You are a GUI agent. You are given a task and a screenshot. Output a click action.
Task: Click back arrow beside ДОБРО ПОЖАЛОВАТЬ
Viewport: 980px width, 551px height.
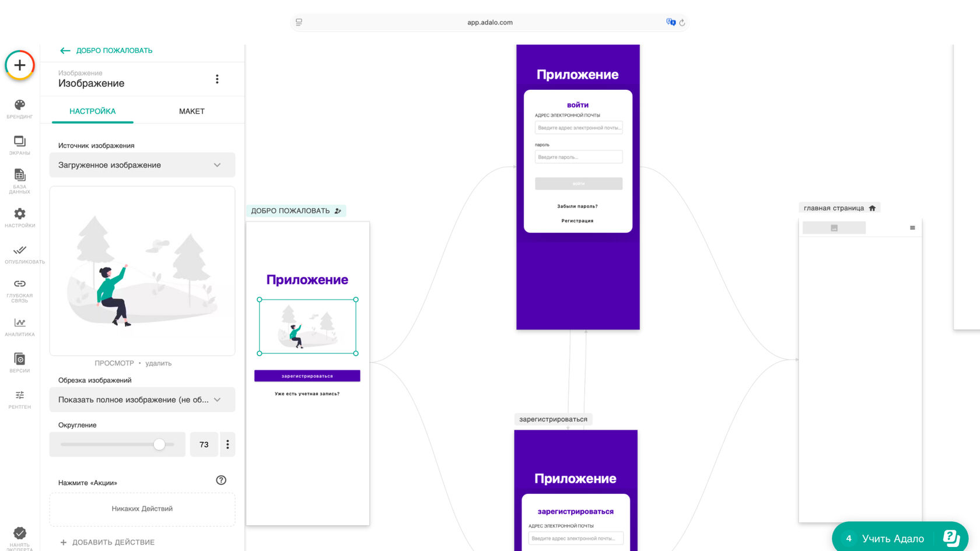(65, 51)
